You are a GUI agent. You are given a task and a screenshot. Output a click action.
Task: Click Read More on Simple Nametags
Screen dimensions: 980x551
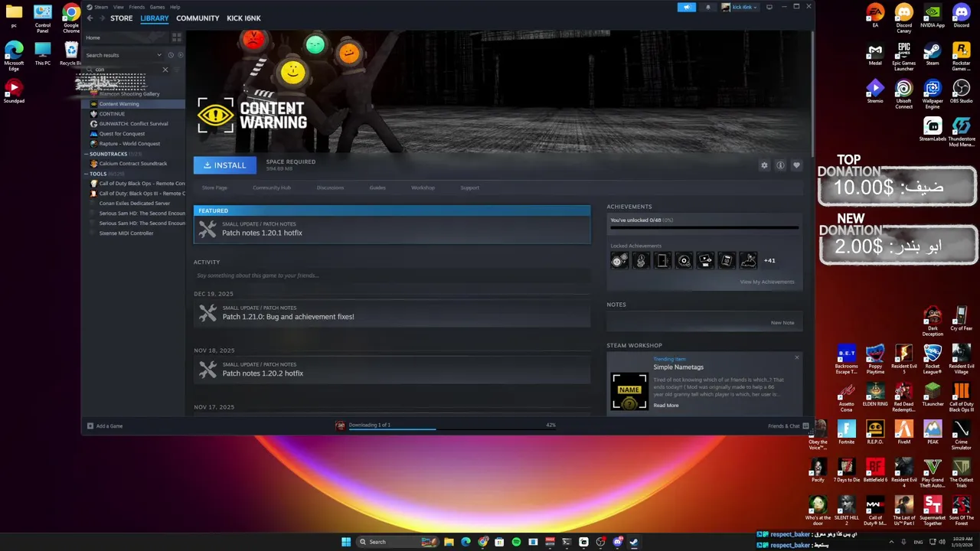666,406
